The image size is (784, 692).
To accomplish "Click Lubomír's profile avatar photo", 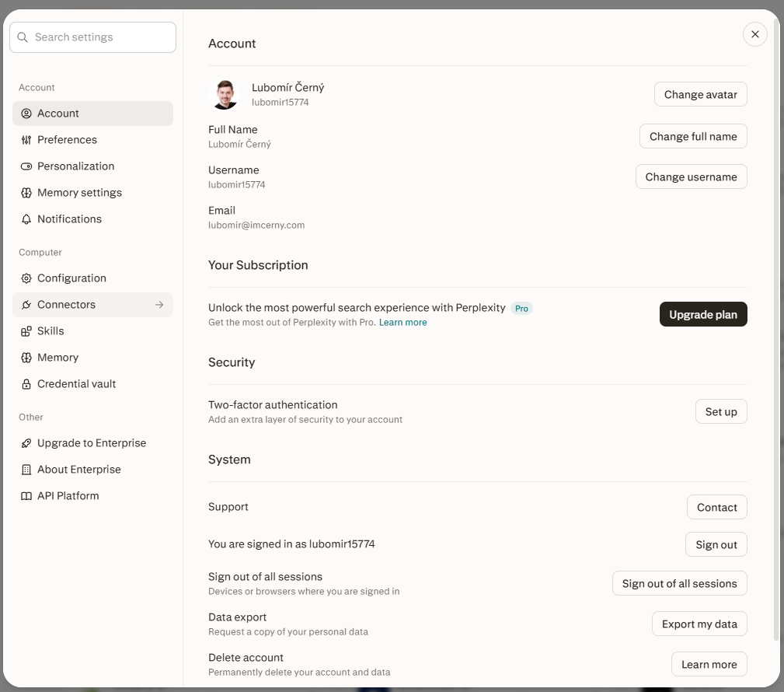I will tap(225, 94).
